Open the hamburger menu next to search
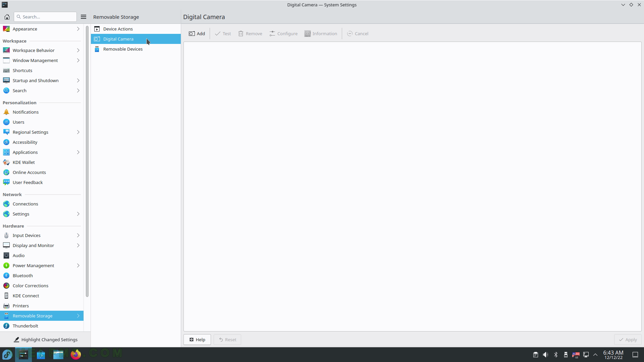The height and width of the screenshot is (362, 644). coord(84,17)
